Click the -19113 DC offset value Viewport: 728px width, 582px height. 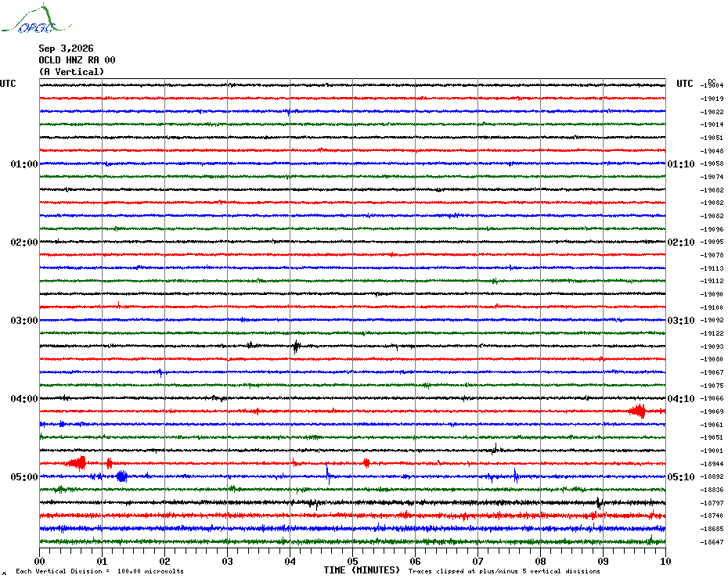[712, 268]
